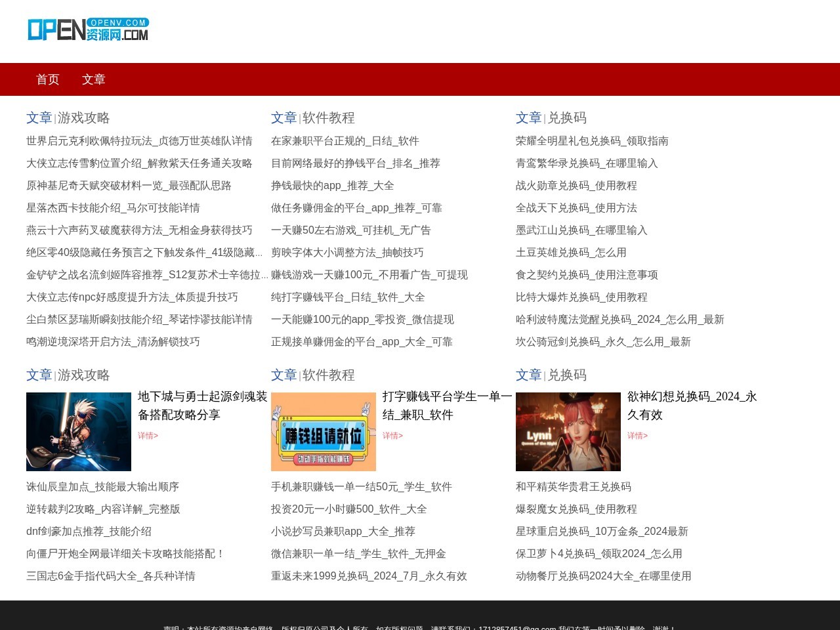Click the OPEN资源网 site logo

click(88, 30)
